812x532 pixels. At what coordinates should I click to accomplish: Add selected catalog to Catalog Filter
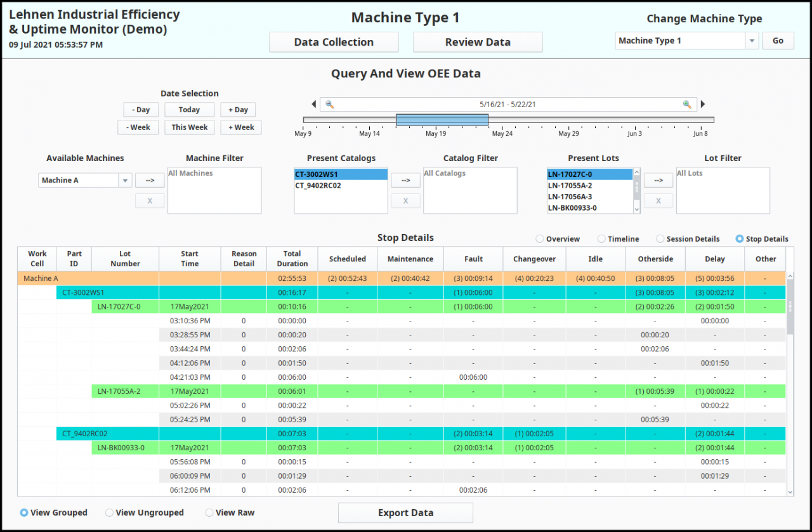click(x=405, y=181)
